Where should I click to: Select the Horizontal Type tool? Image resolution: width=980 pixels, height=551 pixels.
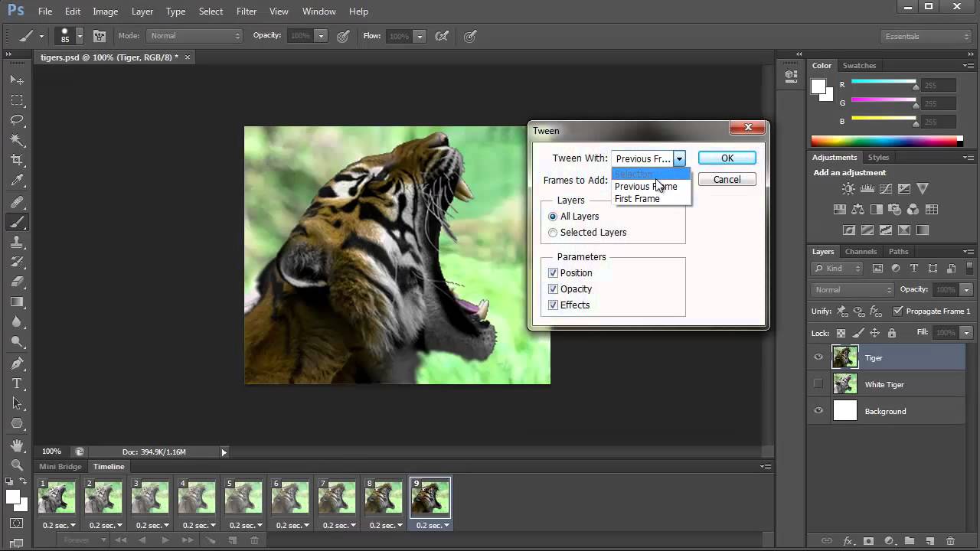[17, 382]
